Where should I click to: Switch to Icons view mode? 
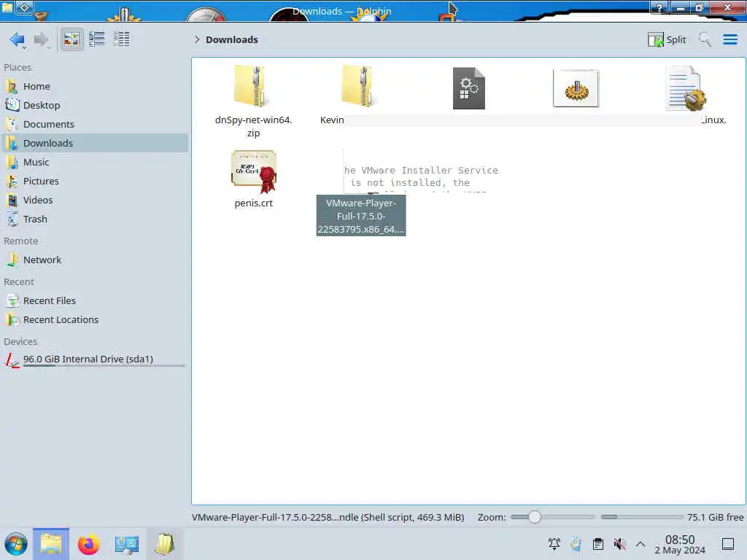click(x=71, y=39)
